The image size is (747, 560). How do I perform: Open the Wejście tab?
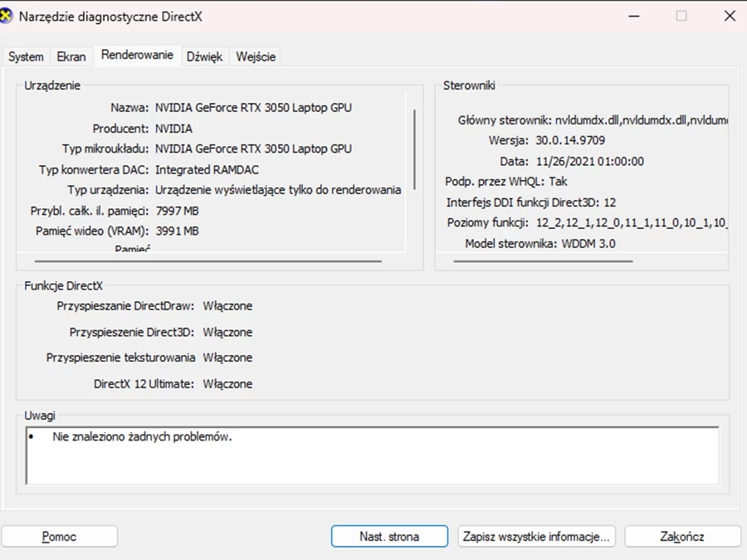point(256,56)
